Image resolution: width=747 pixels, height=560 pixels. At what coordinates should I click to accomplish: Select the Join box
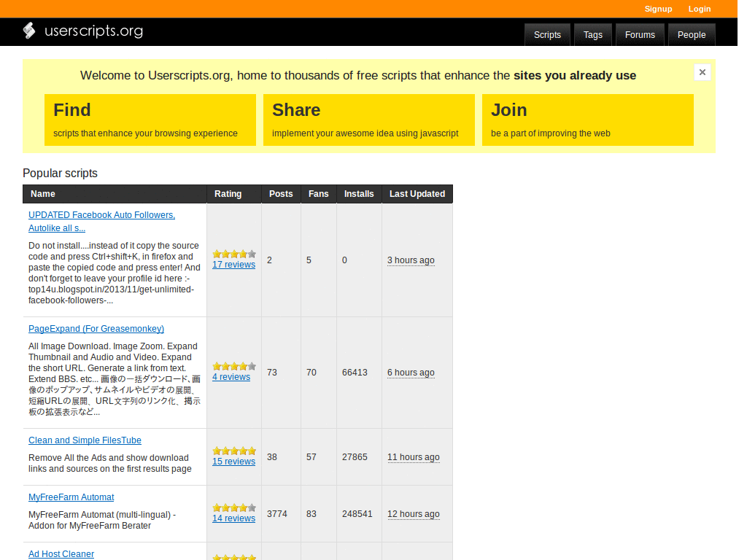tap(588, 120)
